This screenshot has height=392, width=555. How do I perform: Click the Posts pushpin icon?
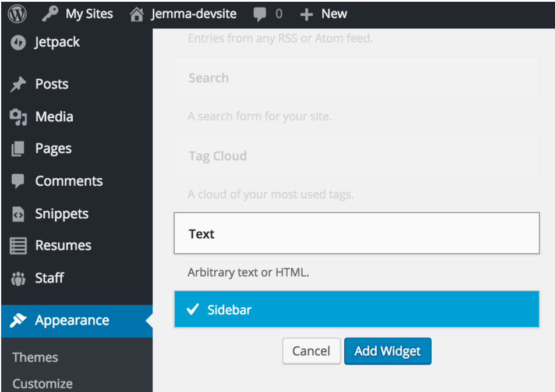coord(18,84)
